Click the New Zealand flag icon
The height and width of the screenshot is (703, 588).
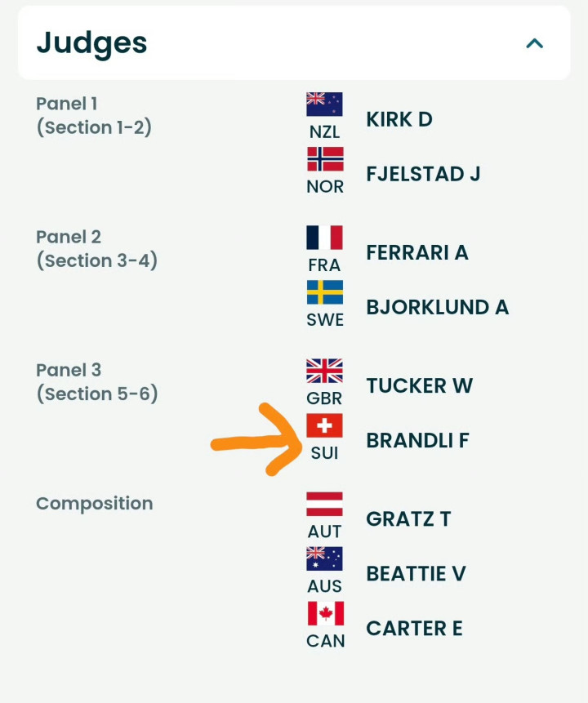324,105
